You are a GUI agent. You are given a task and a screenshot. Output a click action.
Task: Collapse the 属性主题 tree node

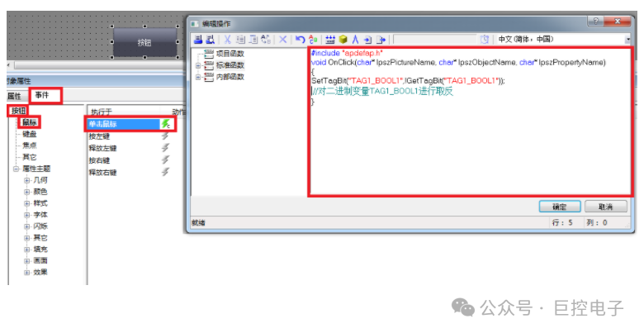(x=16, y=169)
